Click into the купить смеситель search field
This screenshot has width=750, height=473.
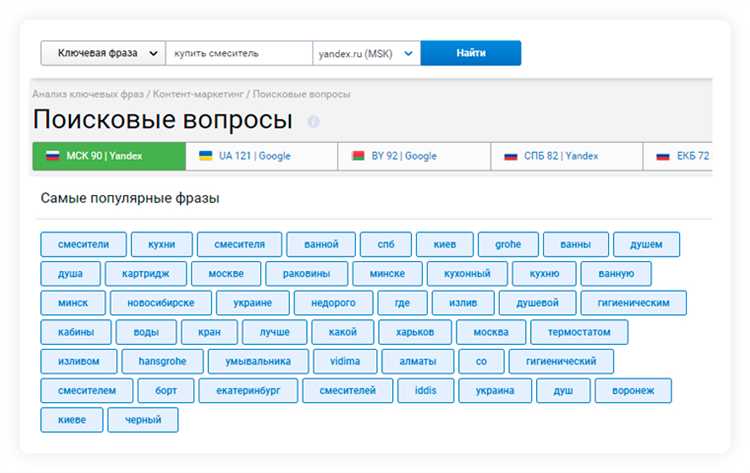click(239, 53)
